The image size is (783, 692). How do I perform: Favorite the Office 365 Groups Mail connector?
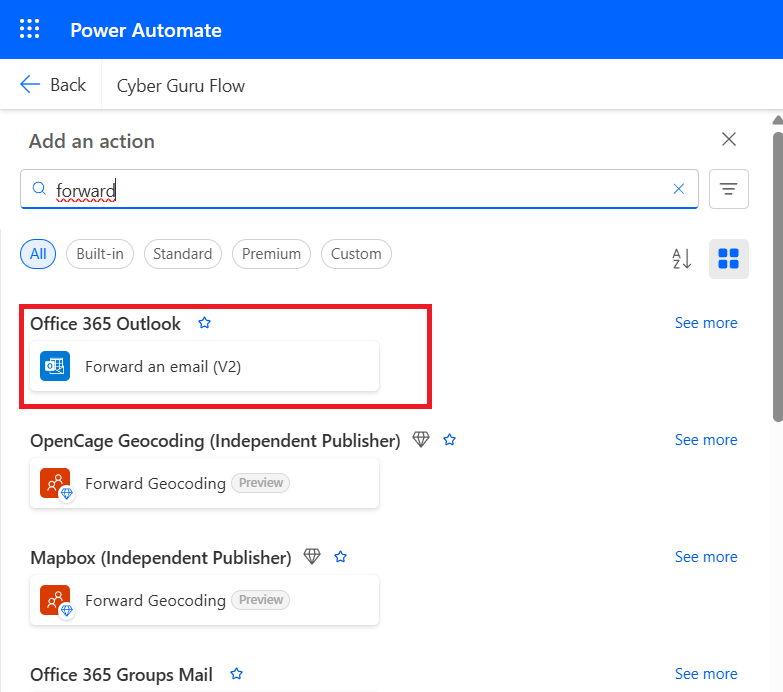click(x=237, y=674)
